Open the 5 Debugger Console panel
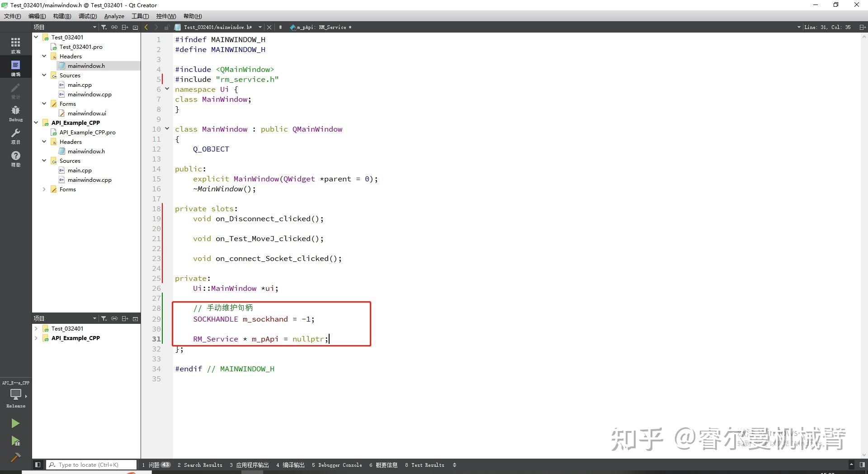Screen dimensions: 868x474 [337, 465]
